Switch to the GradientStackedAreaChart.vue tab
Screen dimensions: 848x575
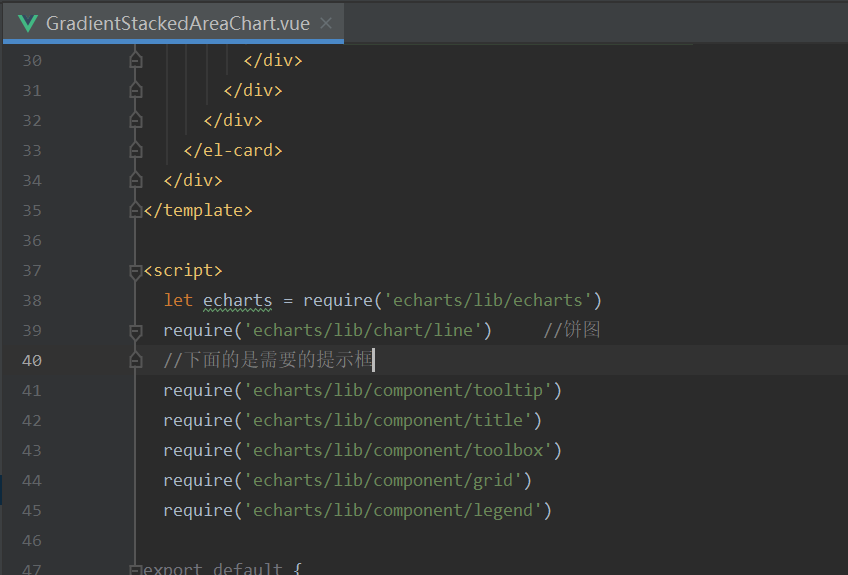173,23
